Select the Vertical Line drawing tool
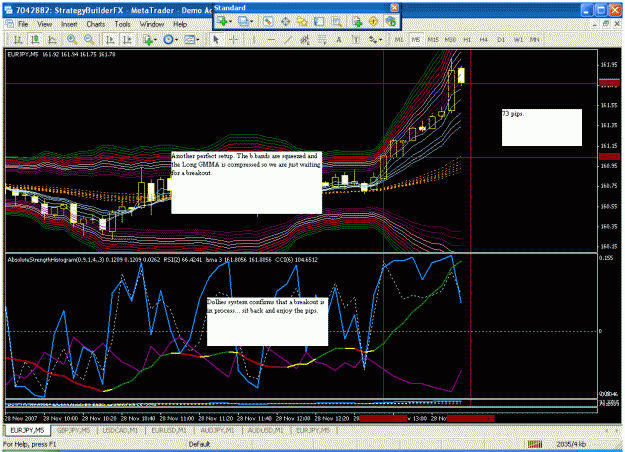This screenshot has height=452, width=625. coord(254,39)
